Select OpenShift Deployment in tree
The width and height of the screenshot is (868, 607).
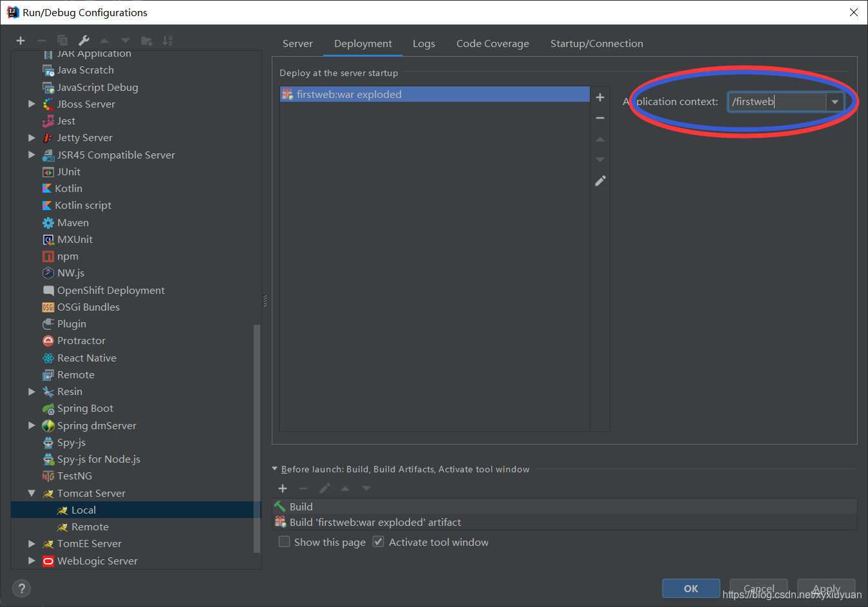coord(111,291)
